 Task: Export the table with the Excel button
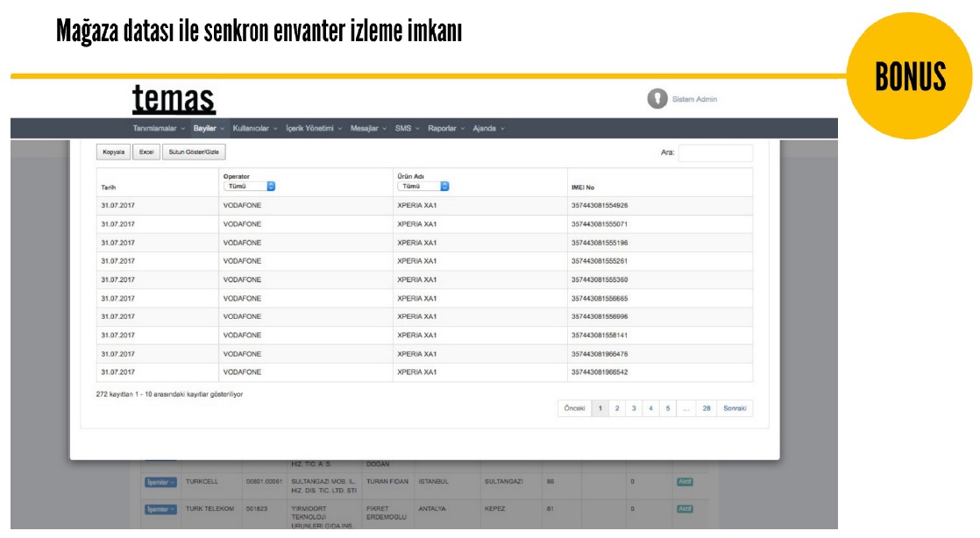click(x=146, y=152)
